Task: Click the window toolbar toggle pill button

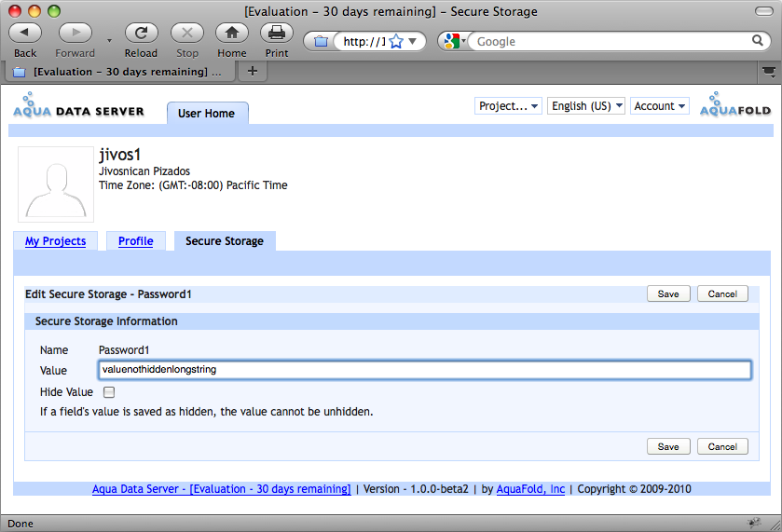Action: 764,11
